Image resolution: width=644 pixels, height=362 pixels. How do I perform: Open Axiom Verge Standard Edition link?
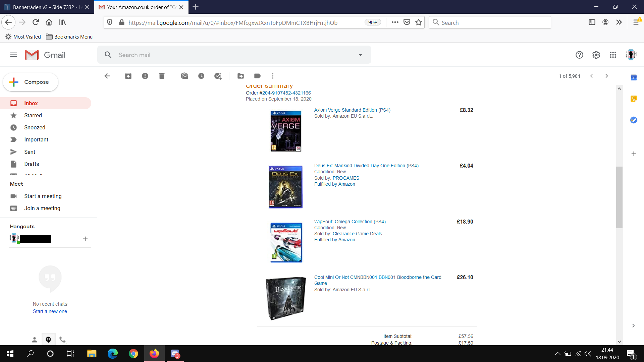point(352,110)
